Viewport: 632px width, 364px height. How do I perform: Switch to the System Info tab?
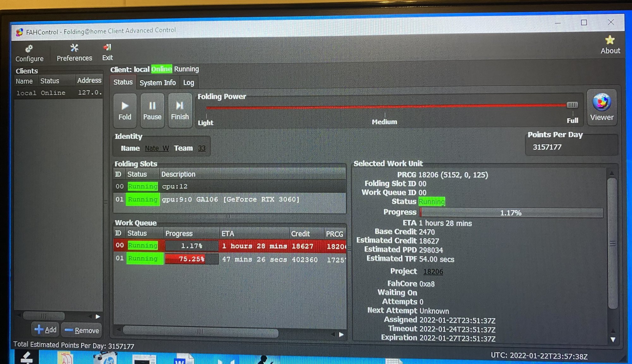157,83
